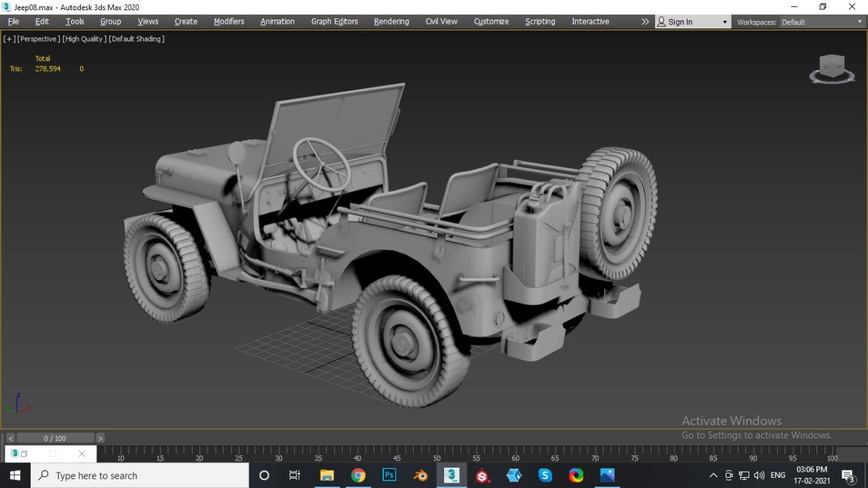Viewport: 868px width, 488px height.
Task: Click the 0 / 100 time slider
Action: [x=55, y=438]
